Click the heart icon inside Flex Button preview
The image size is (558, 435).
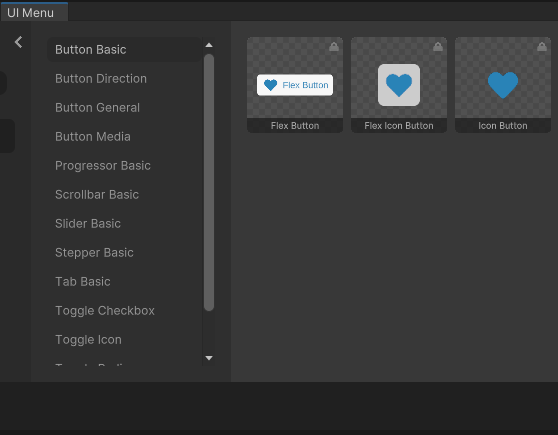(x=270, y=85)
